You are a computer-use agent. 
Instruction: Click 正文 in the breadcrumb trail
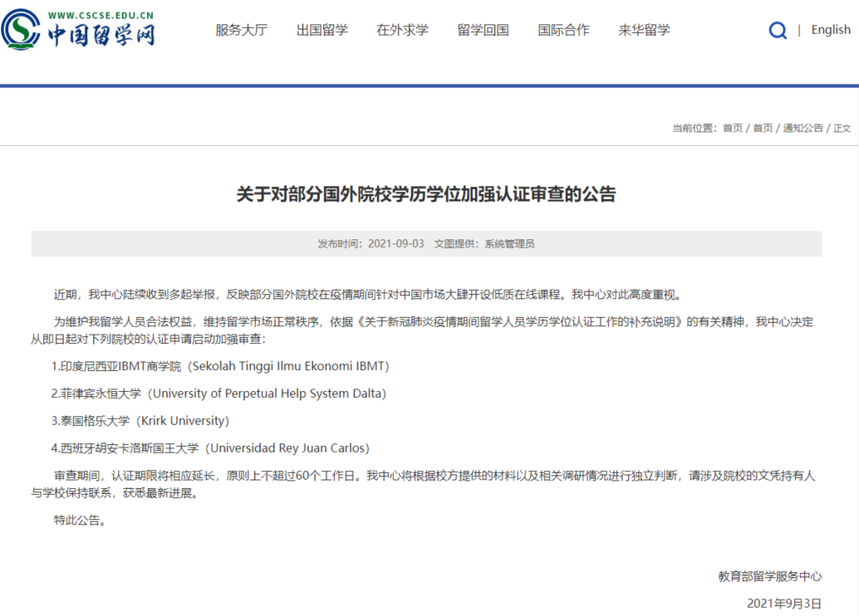[x=842, y=128]
